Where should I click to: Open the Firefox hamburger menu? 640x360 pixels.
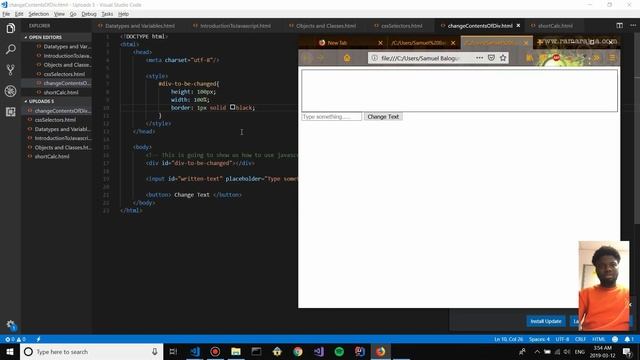pos(612,58)
